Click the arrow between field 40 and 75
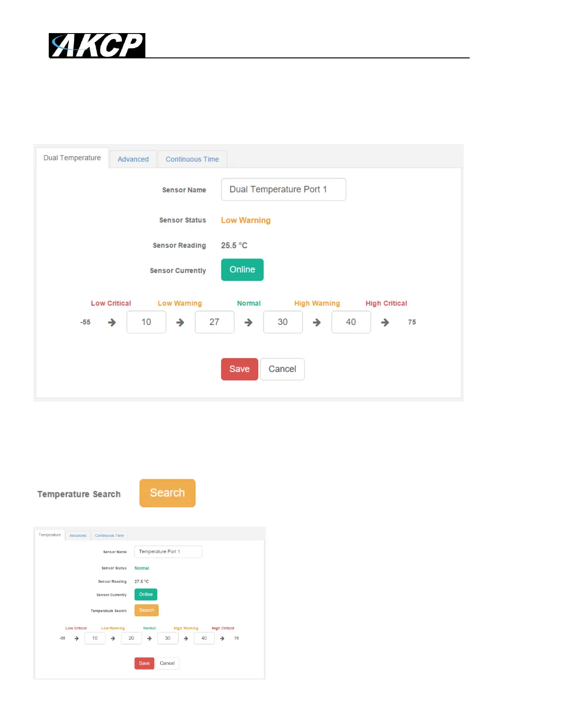 pos(385,323)
